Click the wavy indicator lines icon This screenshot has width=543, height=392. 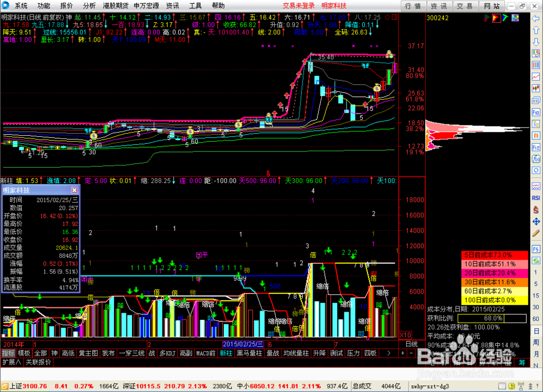[x=536, y=187]
